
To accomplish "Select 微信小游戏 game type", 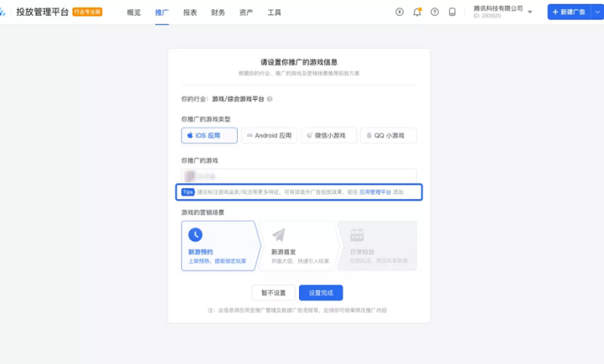I will [x=328, y=136].
